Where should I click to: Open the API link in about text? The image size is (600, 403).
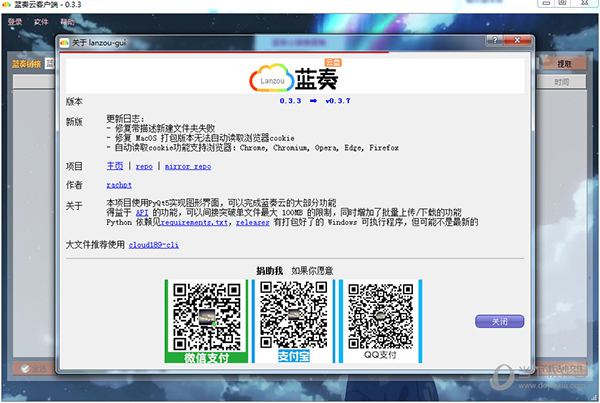pyautogui.click(x=142, y=212)
